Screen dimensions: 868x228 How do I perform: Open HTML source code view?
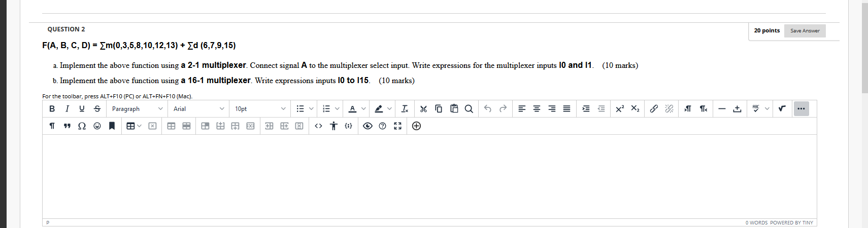318,126
